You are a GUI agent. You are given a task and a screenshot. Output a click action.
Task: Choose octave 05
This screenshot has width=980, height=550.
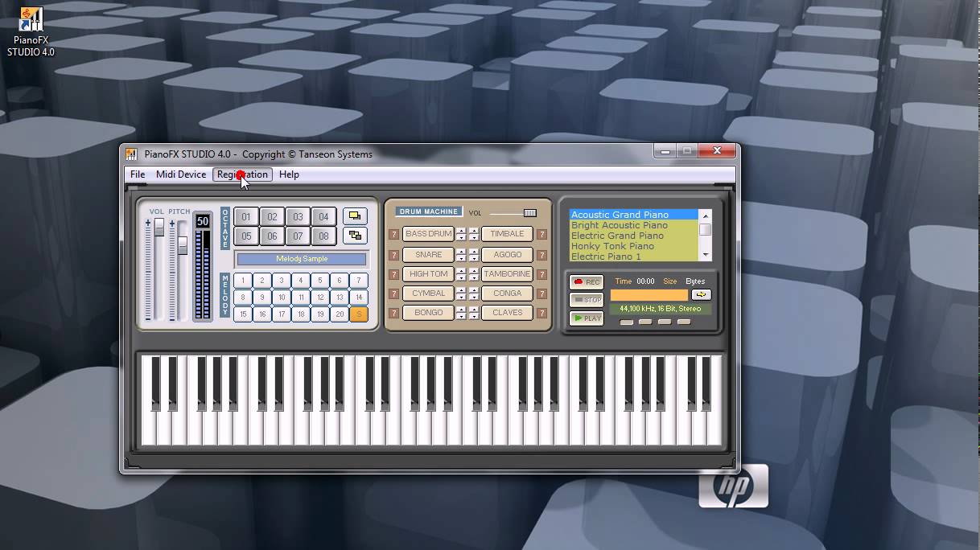click(246, 236)
